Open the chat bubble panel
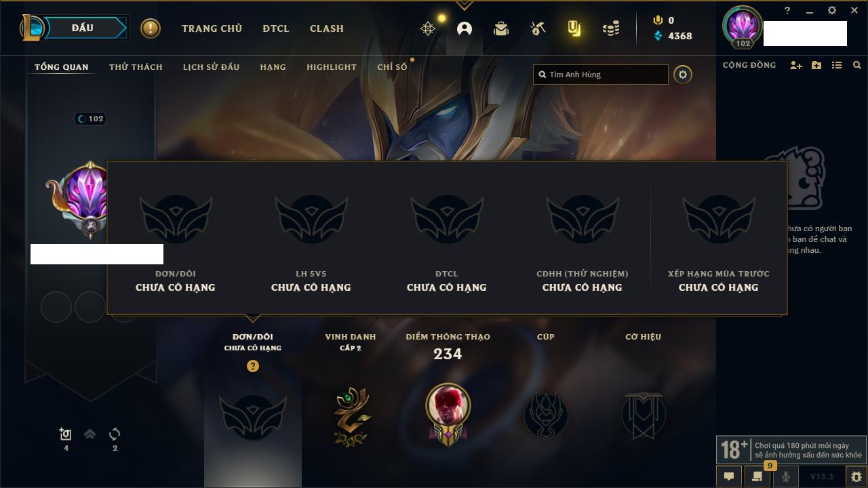868x488 pixels. pos(729,476)
